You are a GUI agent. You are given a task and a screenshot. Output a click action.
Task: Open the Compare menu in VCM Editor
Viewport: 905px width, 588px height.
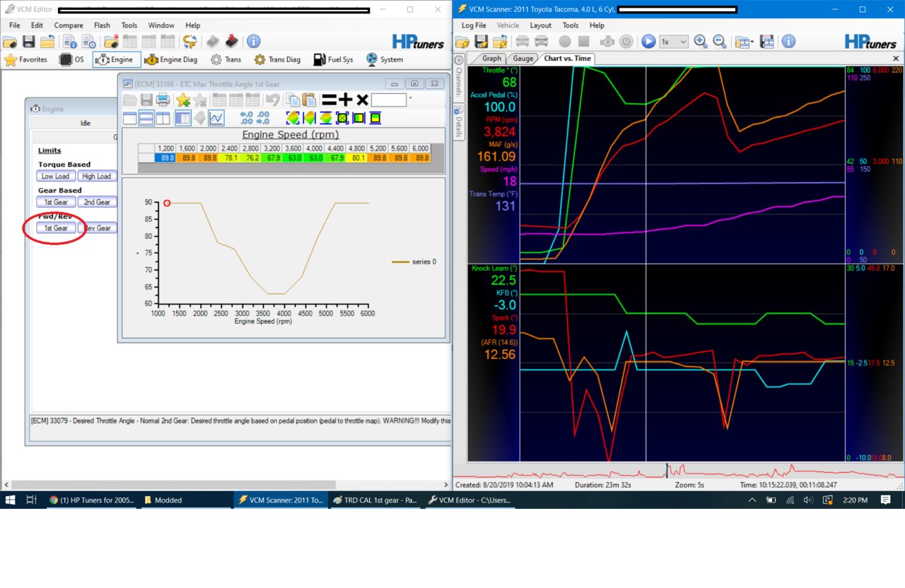click(69, 25)
